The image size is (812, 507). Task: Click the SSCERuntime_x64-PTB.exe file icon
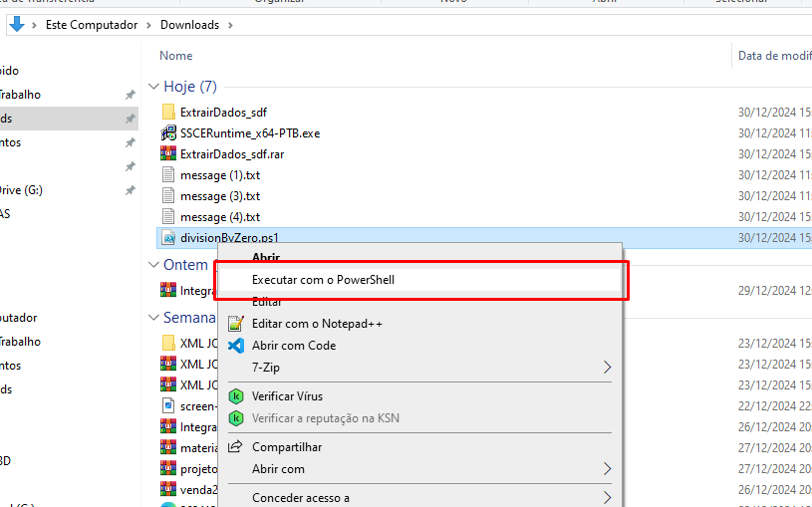click(168, 132)
